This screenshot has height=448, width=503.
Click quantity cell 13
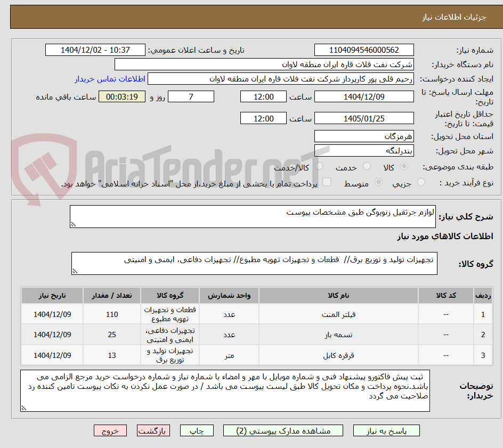[112, 355]
